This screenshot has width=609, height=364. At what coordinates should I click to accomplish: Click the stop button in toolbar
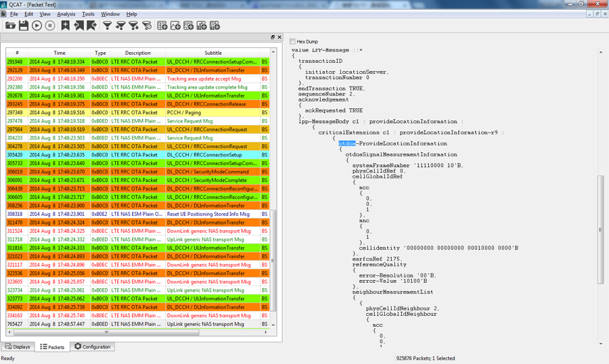tap(49, 26)
